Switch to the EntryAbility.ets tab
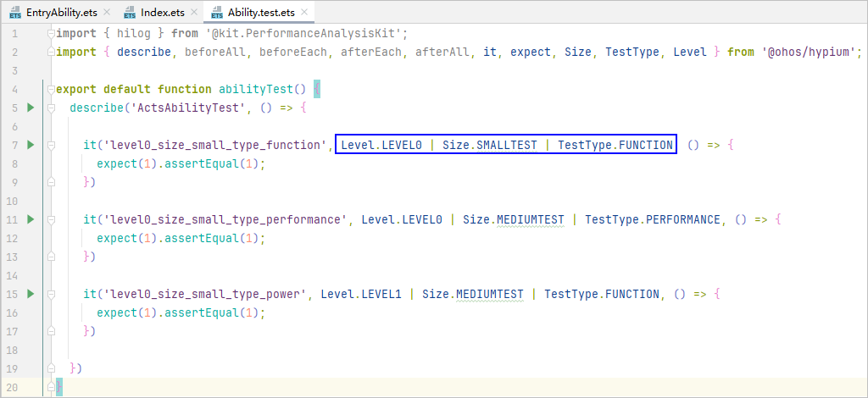This screenshot has width=868, height=398. pos(60,14)
